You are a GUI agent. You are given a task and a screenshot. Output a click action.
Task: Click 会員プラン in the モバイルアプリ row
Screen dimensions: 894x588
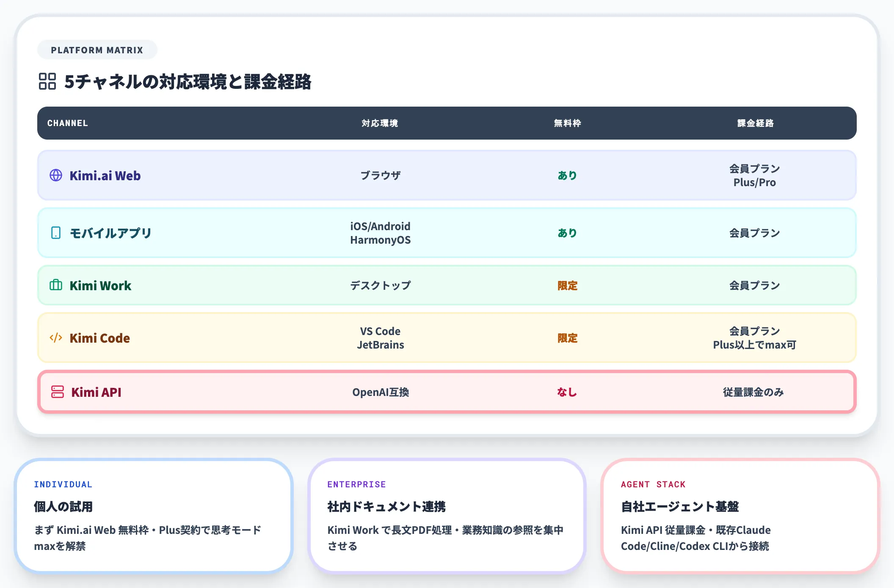coord(755,233)
